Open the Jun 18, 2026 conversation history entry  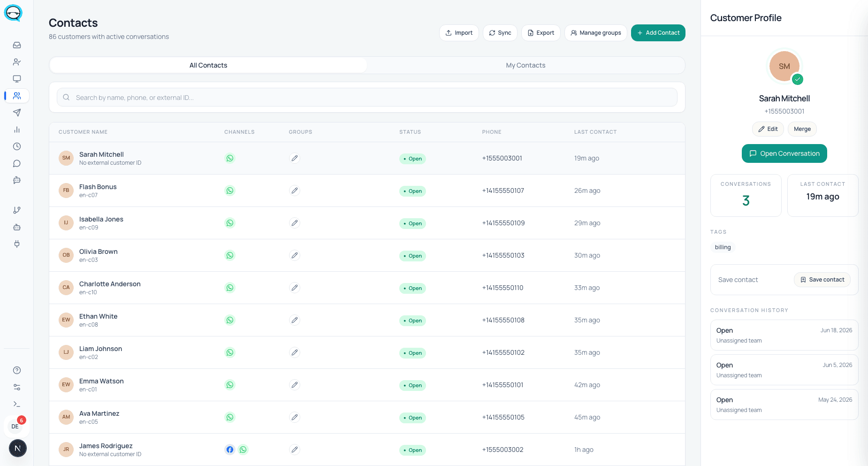tap(784, 335)
